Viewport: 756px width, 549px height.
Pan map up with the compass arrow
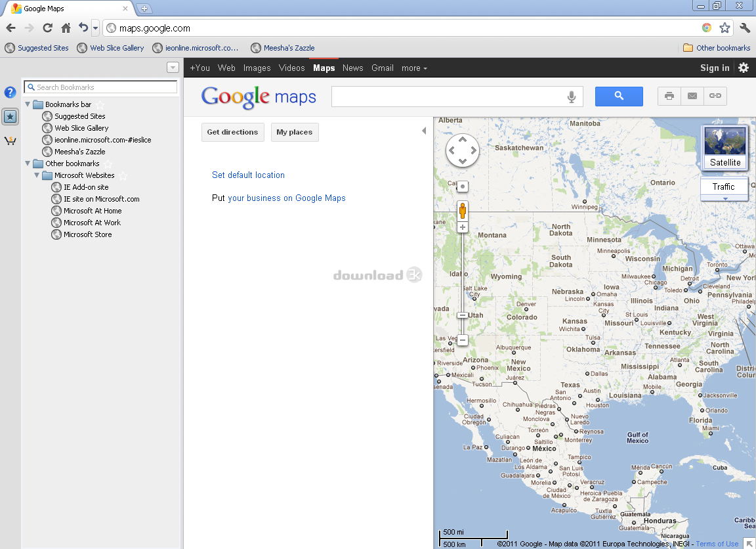click(463, 139)
